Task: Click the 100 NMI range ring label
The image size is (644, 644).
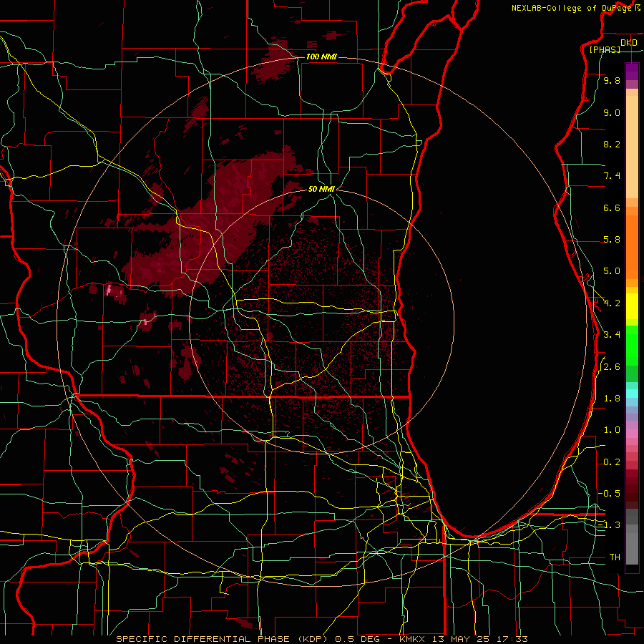Action: coord(321,57)
